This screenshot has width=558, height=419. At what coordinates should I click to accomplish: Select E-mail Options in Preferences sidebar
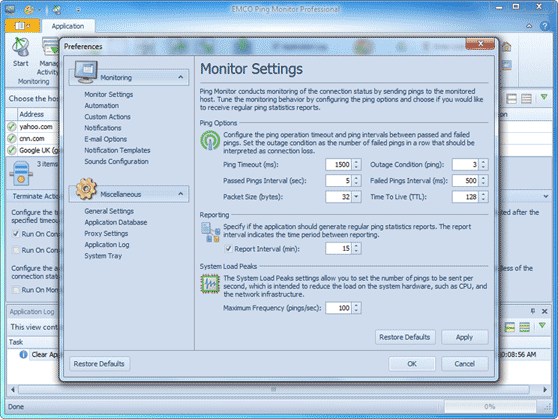point(105,139)
